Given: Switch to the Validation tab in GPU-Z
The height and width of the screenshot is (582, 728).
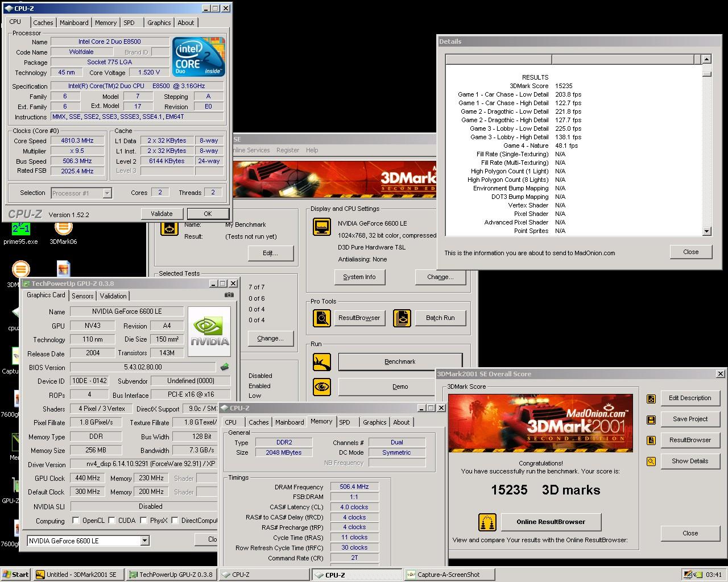Looking at the screenshot, I should pyautogui.click(x=113, y=296).
